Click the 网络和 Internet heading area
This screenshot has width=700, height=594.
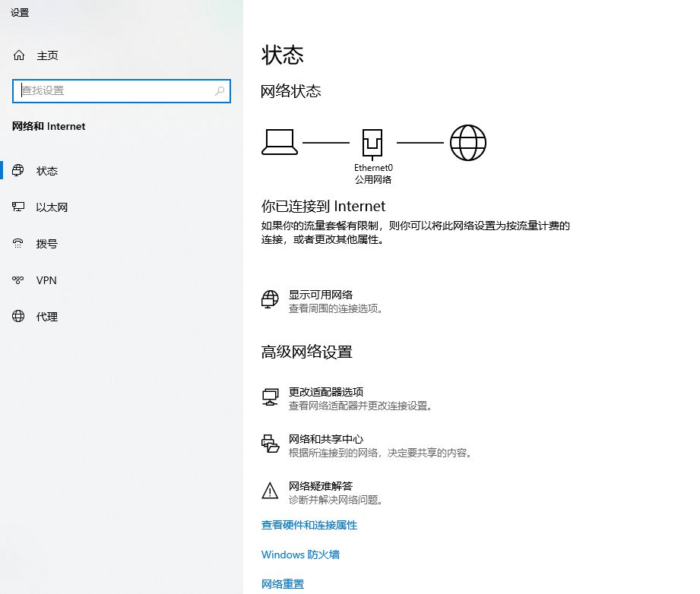click(49, 126)
